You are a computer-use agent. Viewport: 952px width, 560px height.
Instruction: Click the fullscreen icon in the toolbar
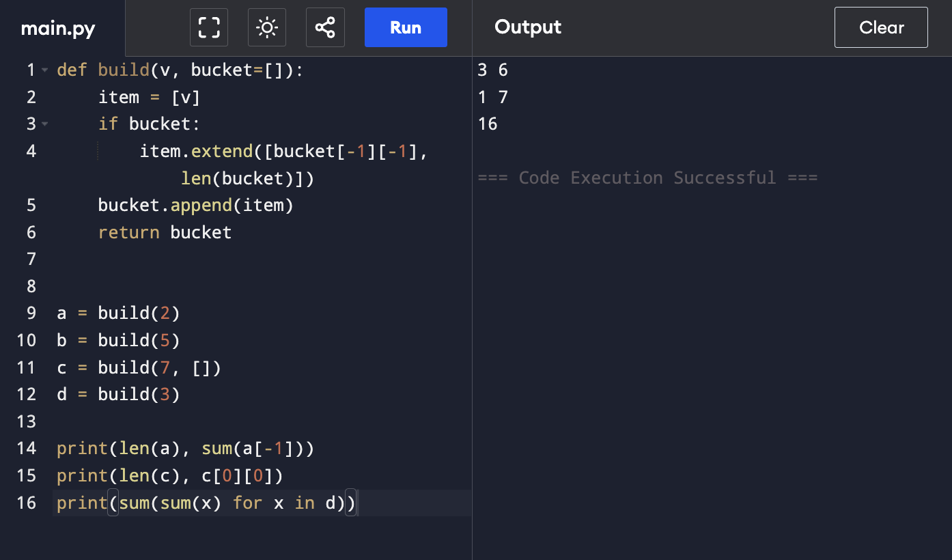[x=209, y=27]
